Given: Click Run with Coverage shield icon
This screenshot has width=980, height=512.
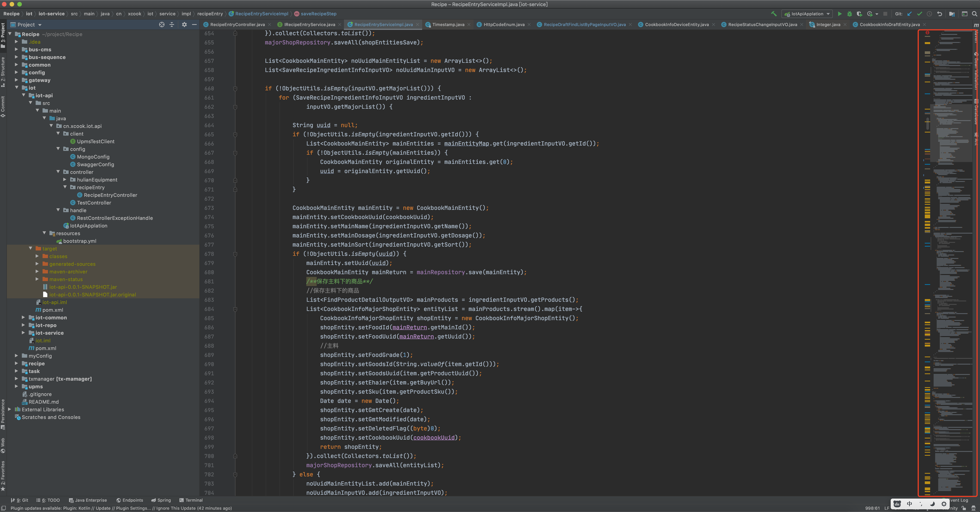Looking at the screenshot, I should click(x=859, y=14).
